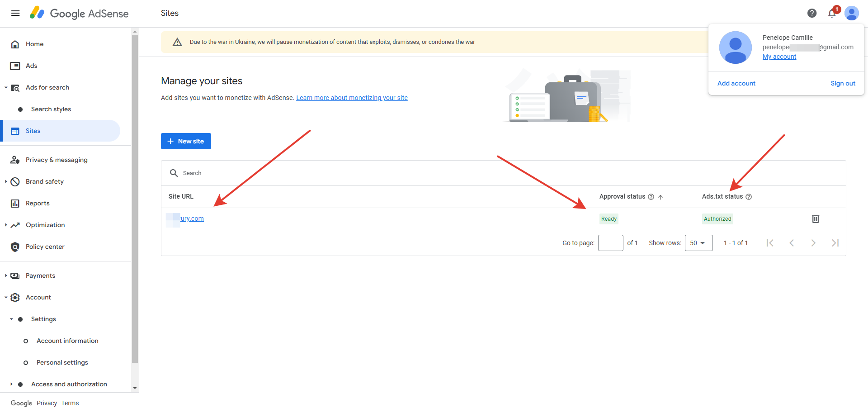The image size is (868, 413).
Task: Collapse the Settings subsection
Action: tap(11, 319)
